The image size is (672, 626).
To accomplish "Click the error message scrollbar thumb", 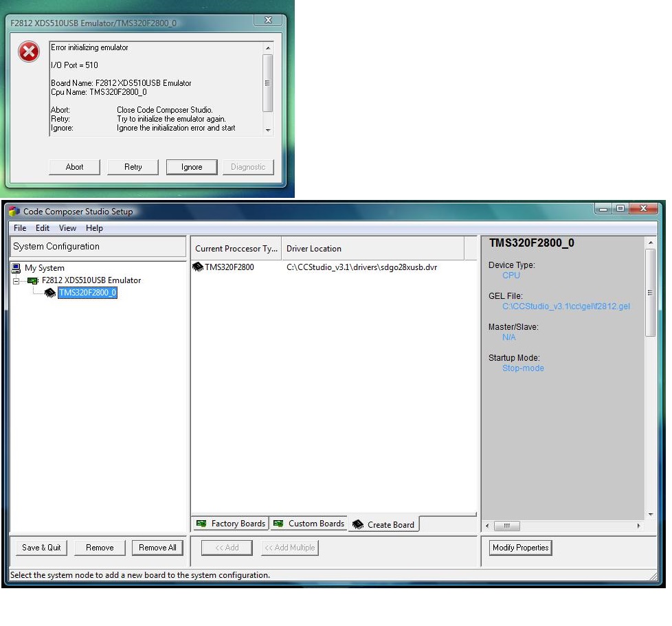I will [267, 82].
